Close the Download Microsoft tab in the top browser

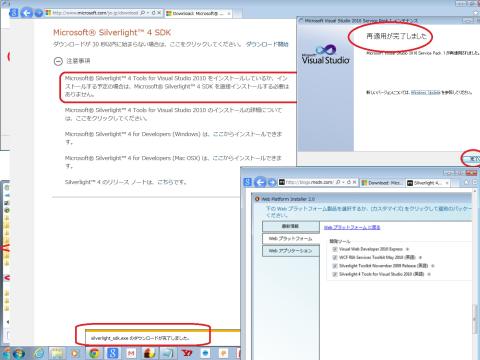[229, 13]
